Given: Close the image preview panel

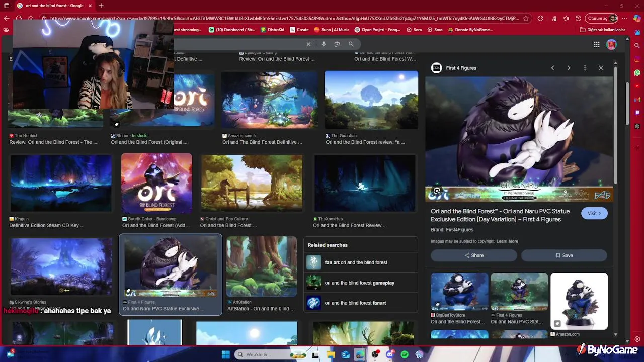Looking at the screenshot, I should point(601,68).
